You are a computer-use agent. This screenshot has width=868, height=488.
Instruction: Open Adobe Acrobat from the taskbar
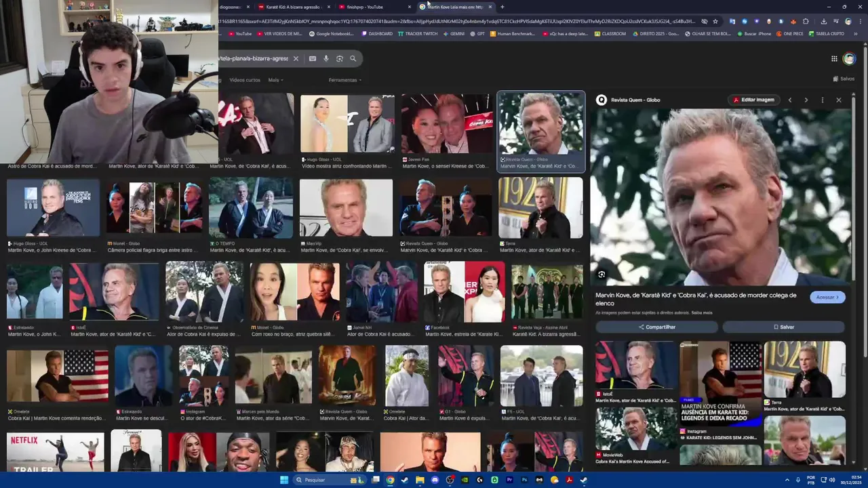[x=569, y=480]
